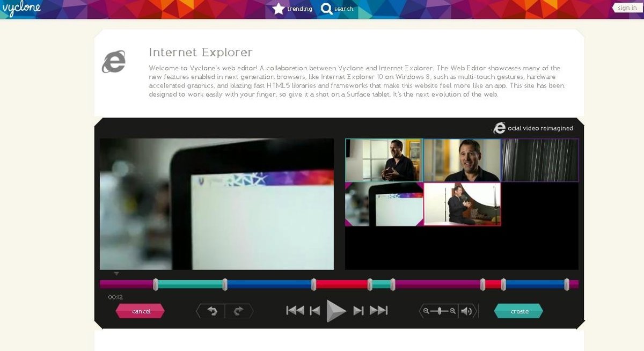Click the Vyclone logo
The width and height of the screenshot is (644, 351).
tap(21, 9)
